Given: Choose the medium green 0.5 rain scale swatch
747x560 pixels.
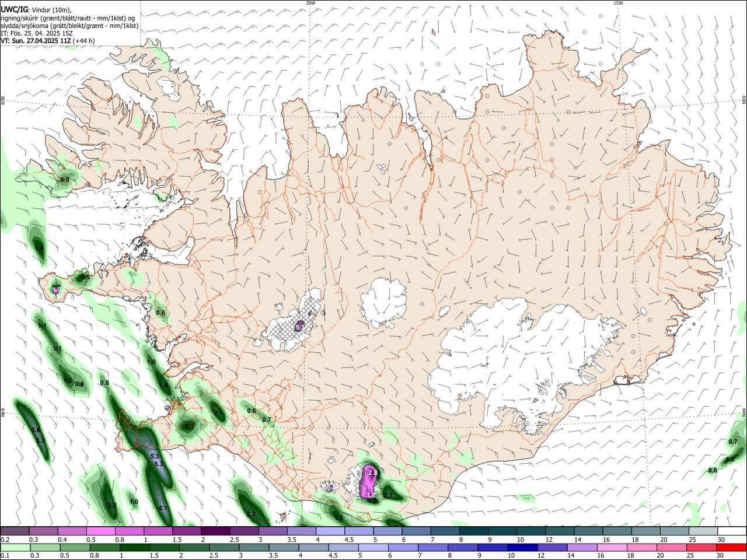Looking at the screenshot, I should [75, 547].
